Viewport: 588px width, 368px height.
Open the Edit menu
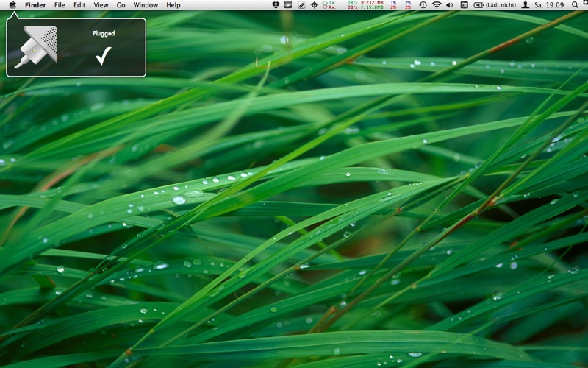click(79, 5)
